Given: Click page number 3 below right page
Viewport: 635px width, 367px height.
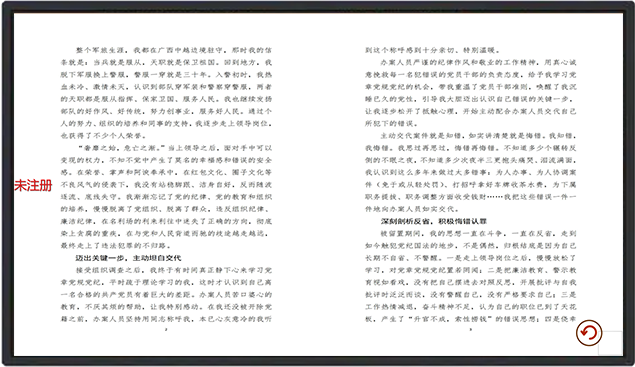Looking at the screenshot, I should pos(470,329).
